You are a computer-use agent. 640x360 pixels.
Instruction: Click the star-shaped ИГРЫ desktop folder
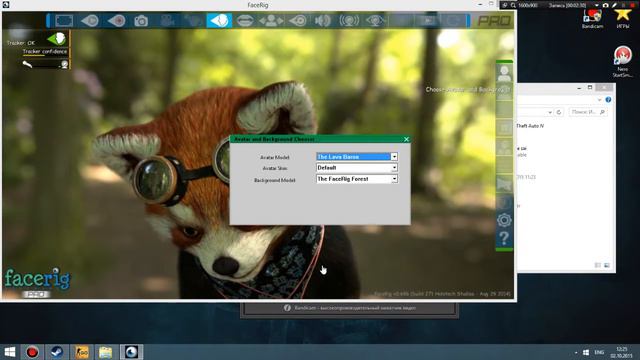[622, 18]
